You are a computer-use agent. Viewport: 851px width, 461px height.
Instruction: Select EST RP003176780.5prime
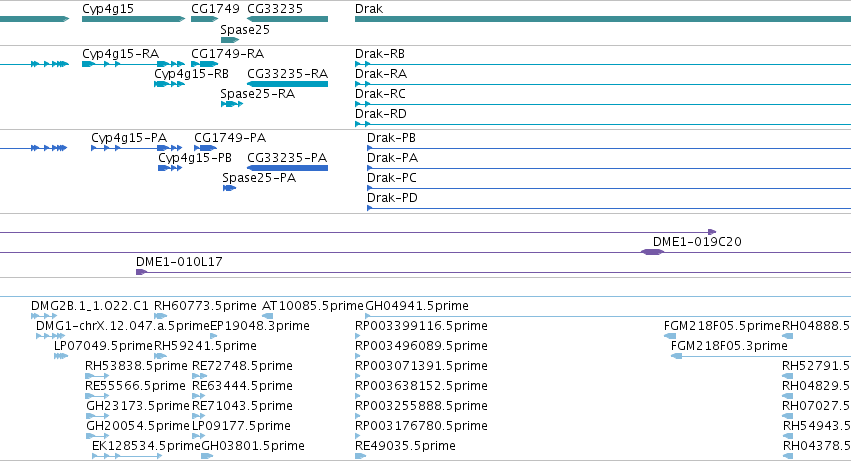(x=421, y=426)
